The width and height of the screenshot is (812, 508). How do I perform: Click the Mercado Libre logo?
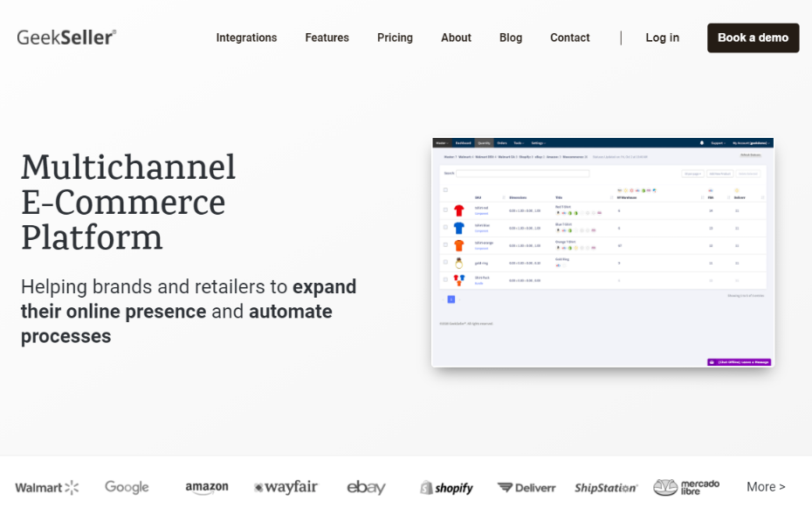686,487
